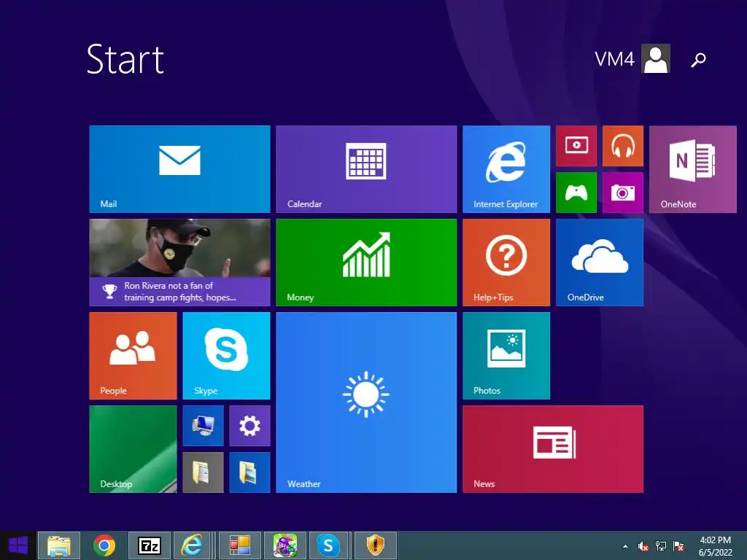Viewport: 747px width, 560px height.
Task: Open the This PC computer tile
Action: point(203,426)
